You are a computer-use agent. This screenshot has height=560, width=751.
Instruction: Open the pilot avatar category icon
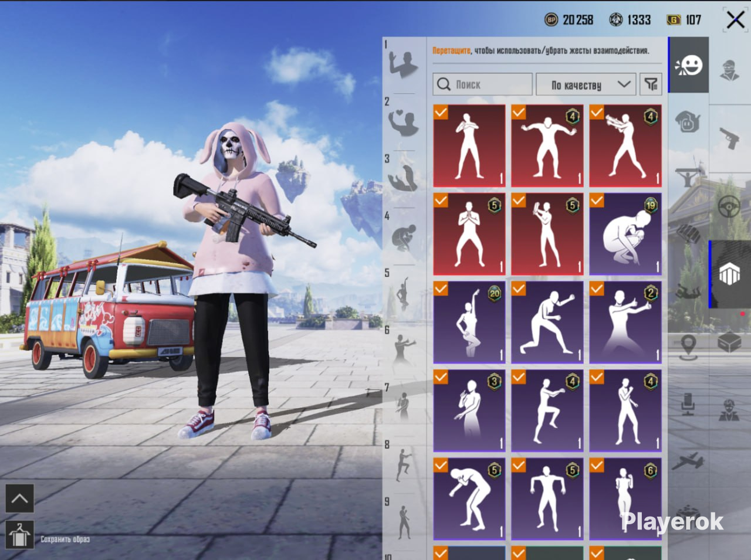(729, 410)
